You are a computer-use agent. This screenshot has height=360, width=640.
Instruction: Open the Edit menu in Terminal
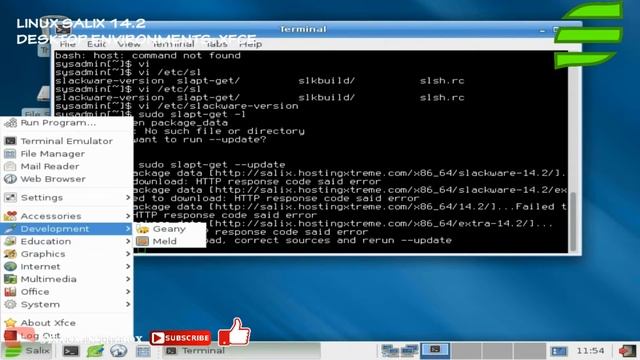coord(96,44)
